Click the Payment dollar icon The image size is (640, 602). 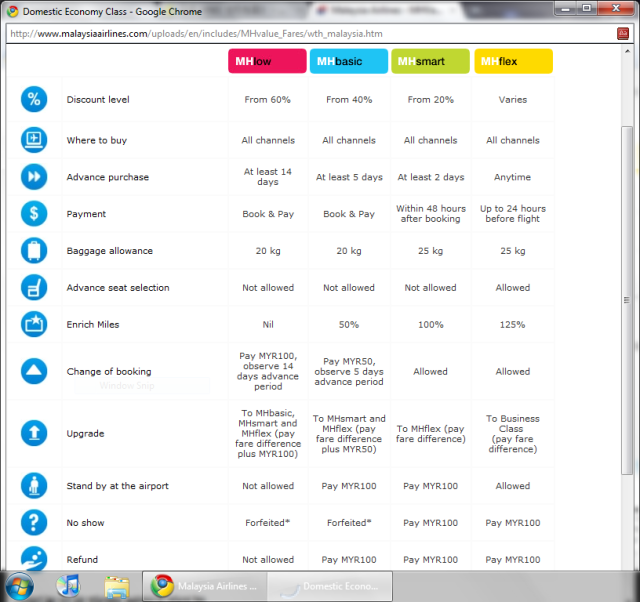click(x=34, y=213)
